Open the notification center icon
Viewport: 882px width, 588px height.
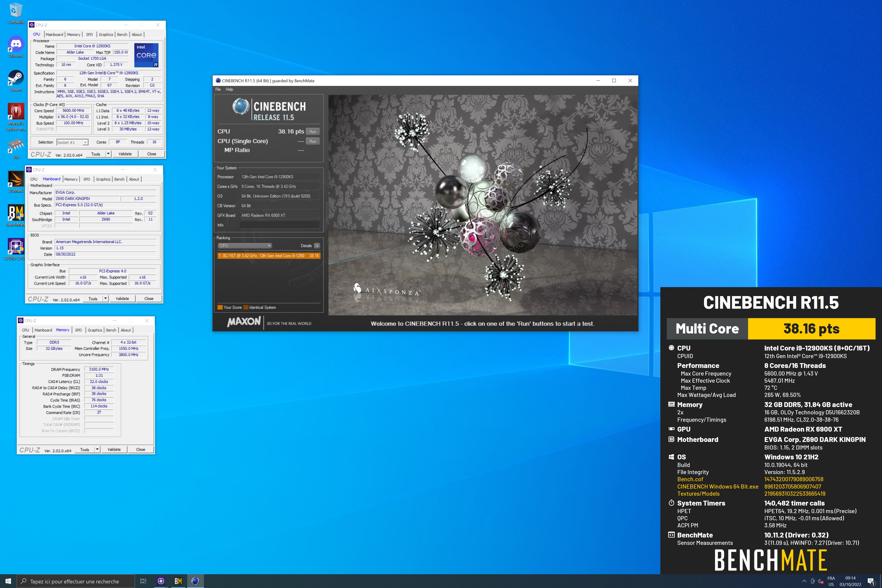(x=871, y=581)
